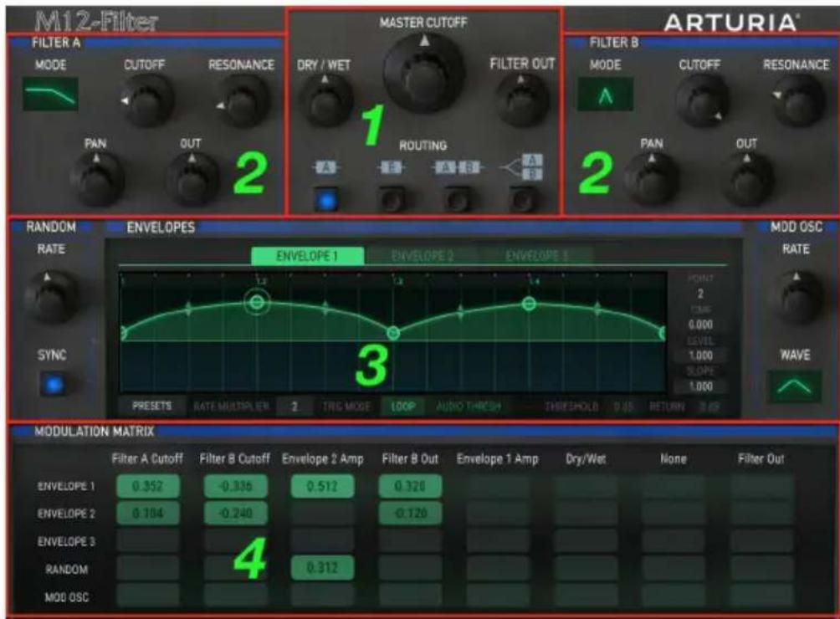840x619 pixels.
Task: Switch to the Envelope 1 tab
Action: point(307,256)
